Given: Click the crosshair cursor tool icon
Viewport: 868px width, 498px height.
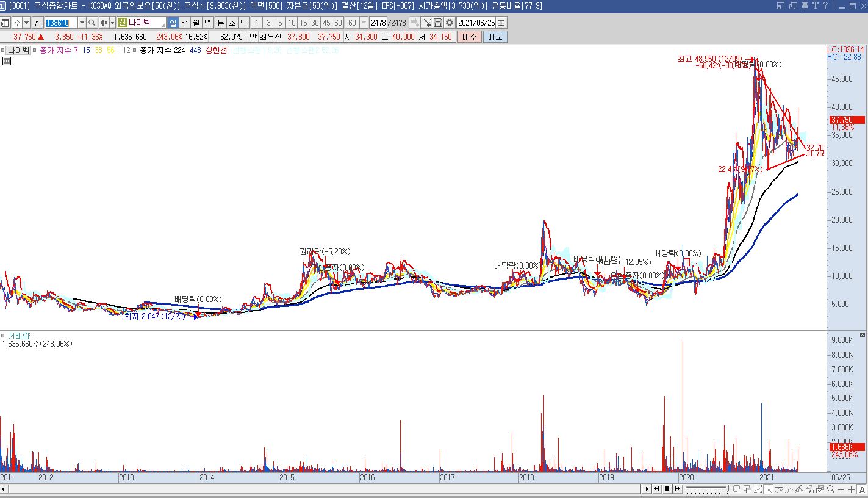Looking at the screenshot, I should [769, 489].
